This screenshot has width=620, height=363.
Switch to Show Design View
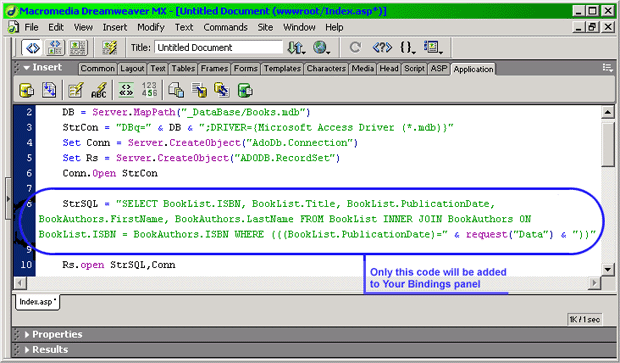pos(78,48)
